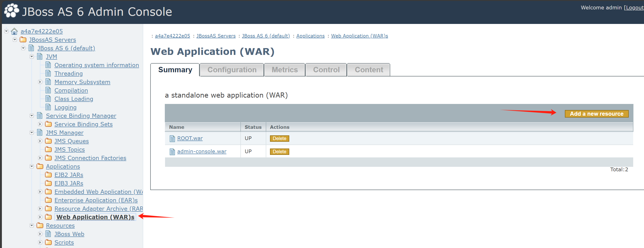The height and width of the screenshot is (248, 644).
Task: Click the folder icon beside JMS Connection Factories
Action: [48, 158]
